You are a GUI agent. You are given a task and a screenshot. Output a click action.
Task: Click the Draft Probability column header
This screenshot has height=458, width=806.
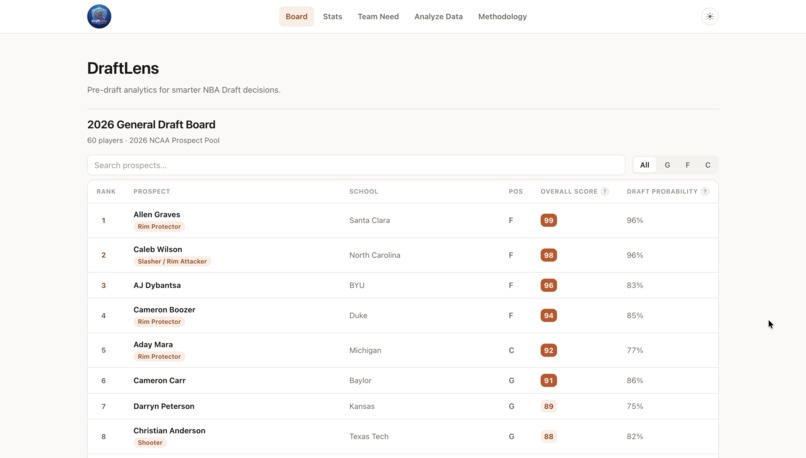(x=662, y=191)
